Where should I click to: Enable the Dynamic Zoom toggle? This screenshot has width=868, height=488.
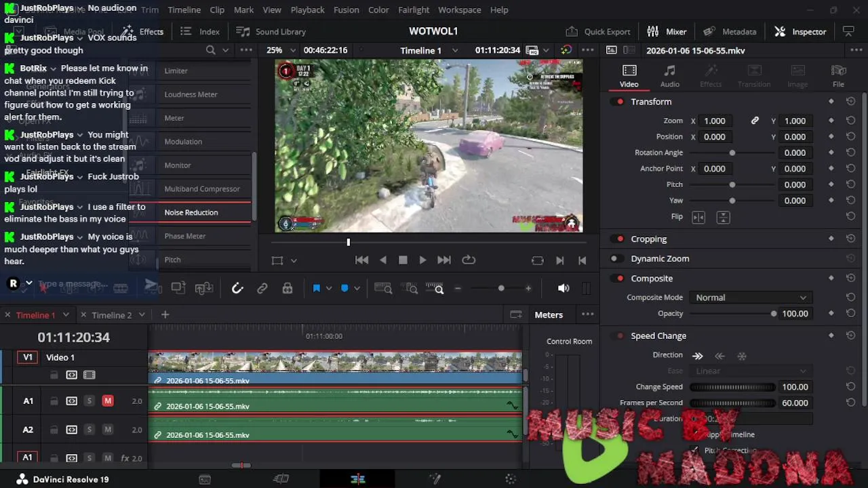pyautogui.click(x=616, y=258)
